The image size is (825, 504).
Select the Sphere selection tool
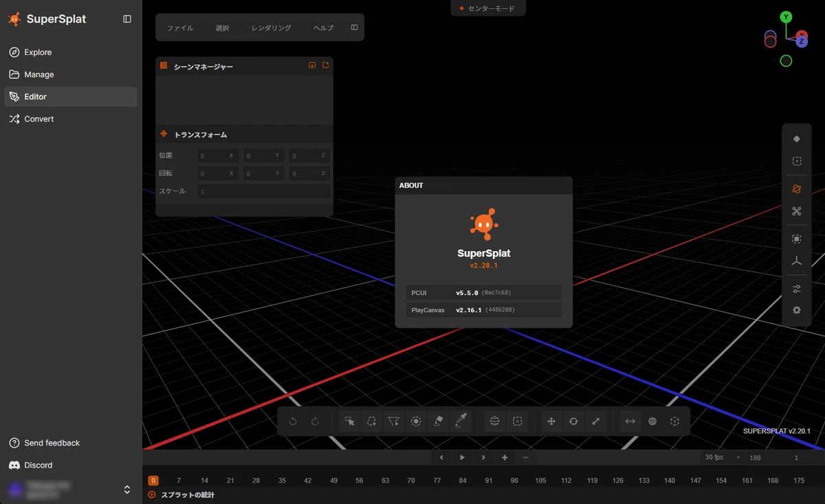click(x=494, y=421)
